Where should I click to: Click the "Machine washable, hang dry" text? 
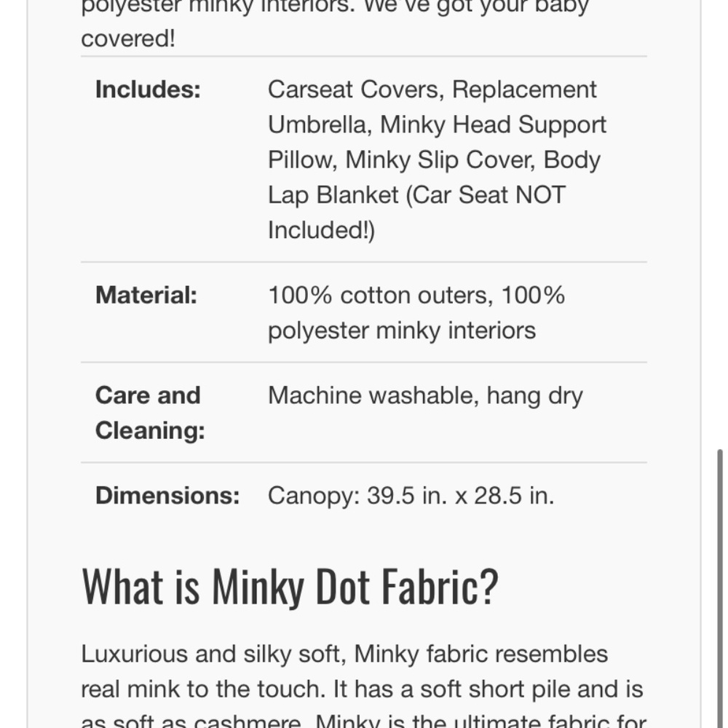pos(425,396)
